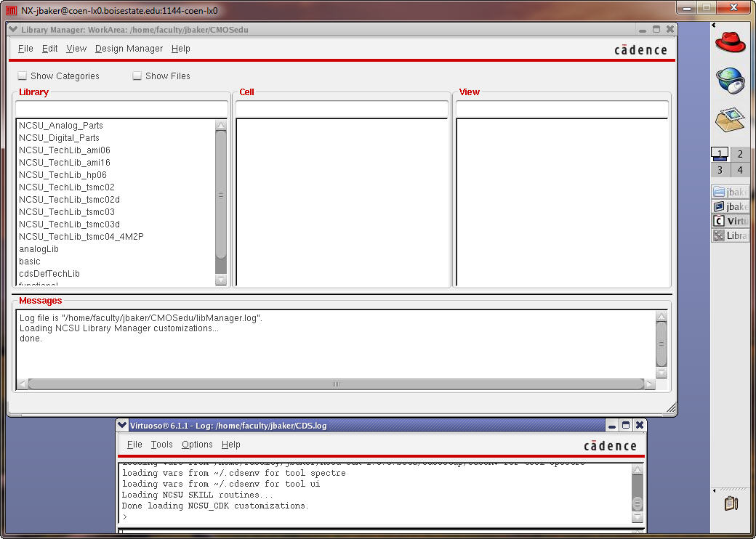Launch the web browser globe icon
This screenshot has width=756, height=539.
pyautogui.click(x=730, y=80)
